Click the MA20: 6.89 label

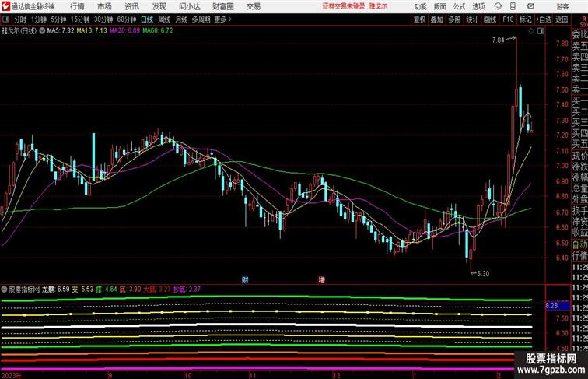coord(125,31)
